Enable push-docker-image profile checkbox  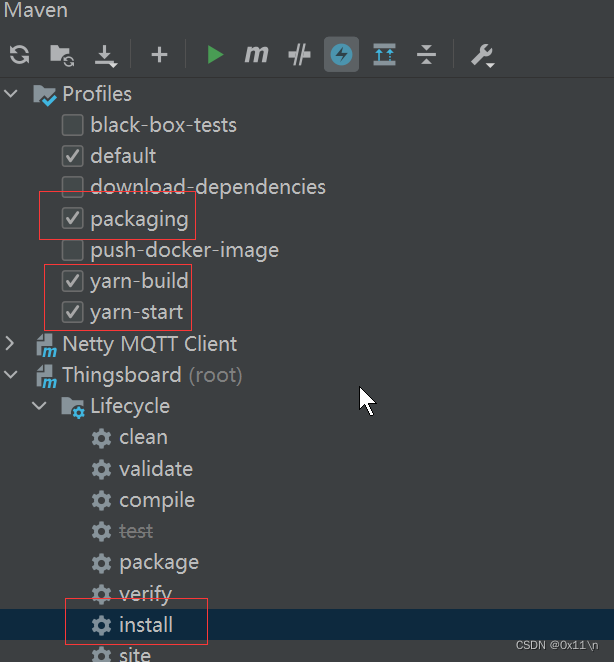pos(73,250)
